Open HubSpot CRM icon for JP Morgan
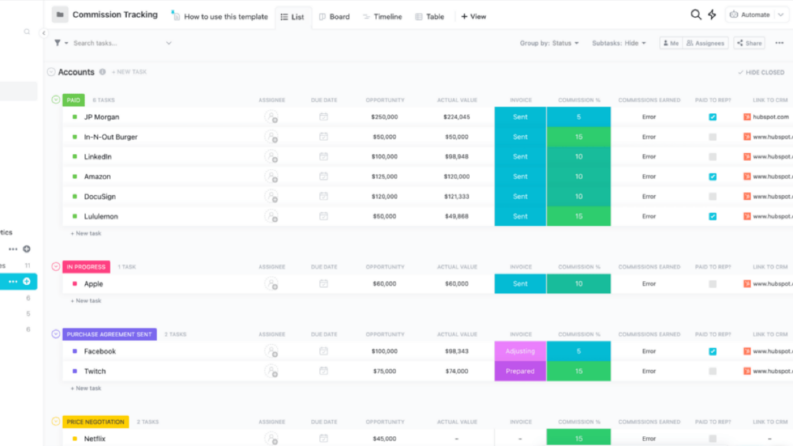793x446 pixels. tap(747, 117)
